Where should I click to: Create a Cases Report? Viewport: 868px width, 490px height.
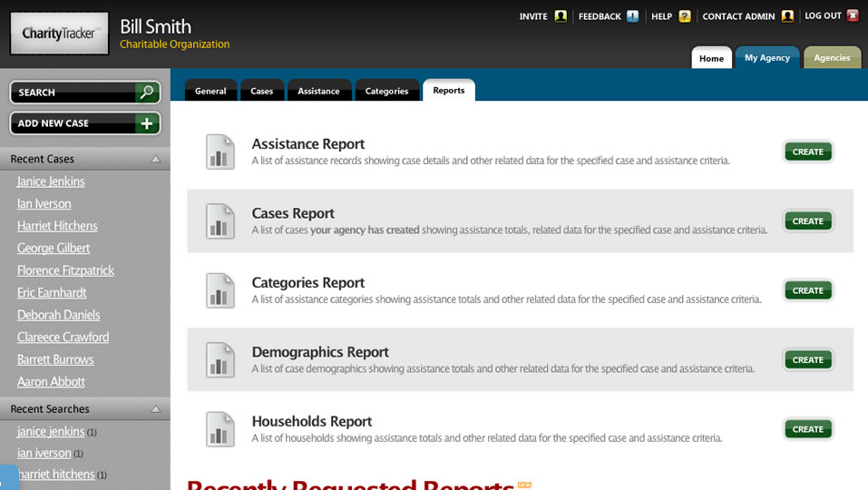click(x=807, y=221)
